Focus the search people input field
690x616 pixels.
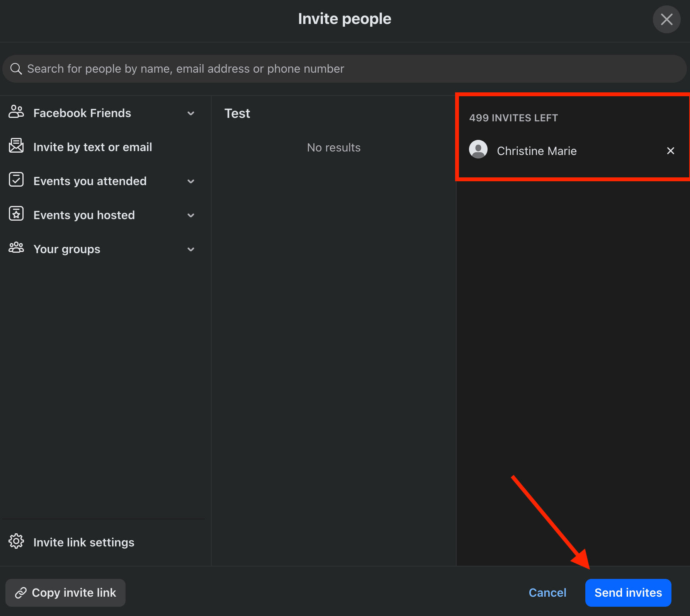pos(348,69)
